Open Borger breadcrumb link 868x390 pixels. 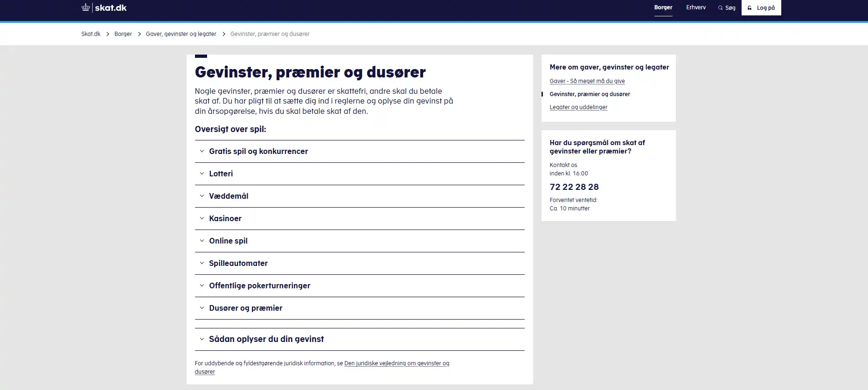[123, 34]
